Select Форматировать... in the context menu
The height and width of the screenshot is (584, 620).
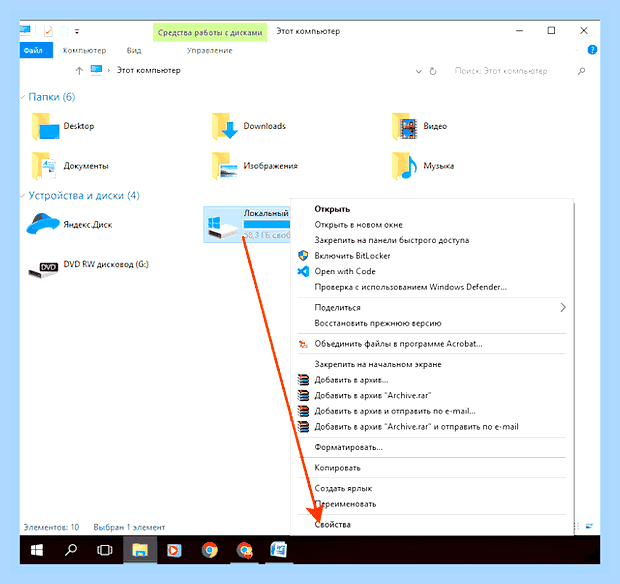348,447
